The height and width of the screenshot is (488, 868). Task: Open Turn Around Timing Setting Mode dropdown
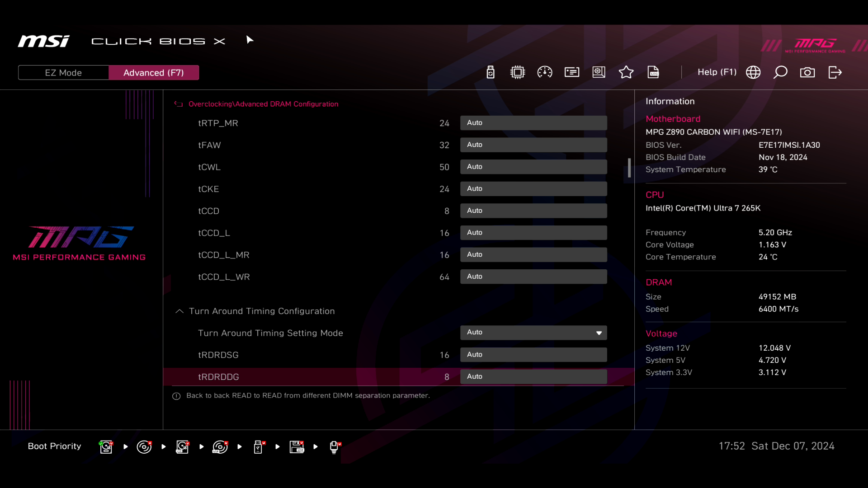click(x=533, y=333)
